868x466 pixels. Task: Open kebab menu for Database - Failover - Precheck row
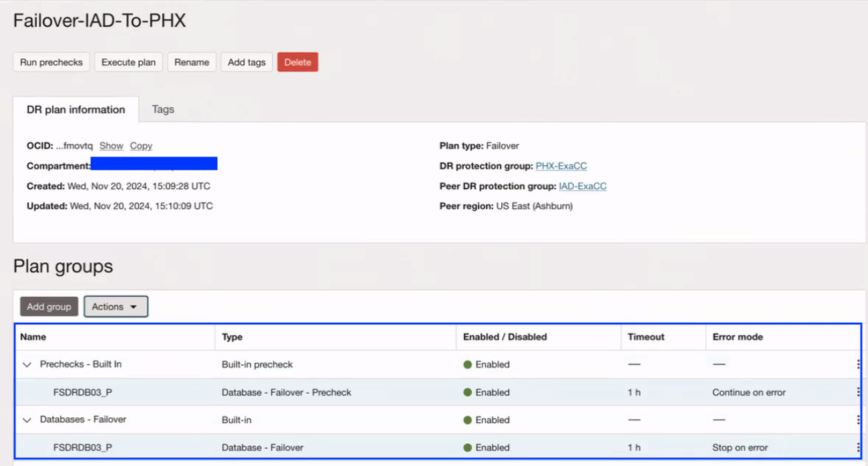pos(858,392)
